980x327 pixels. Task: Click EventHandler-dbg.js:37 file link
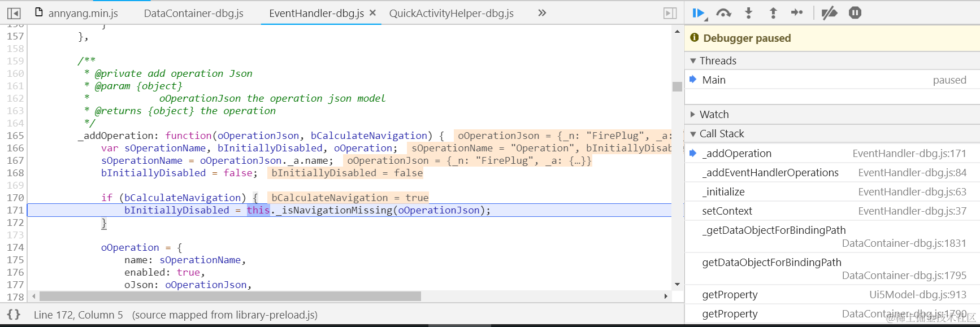912,211
